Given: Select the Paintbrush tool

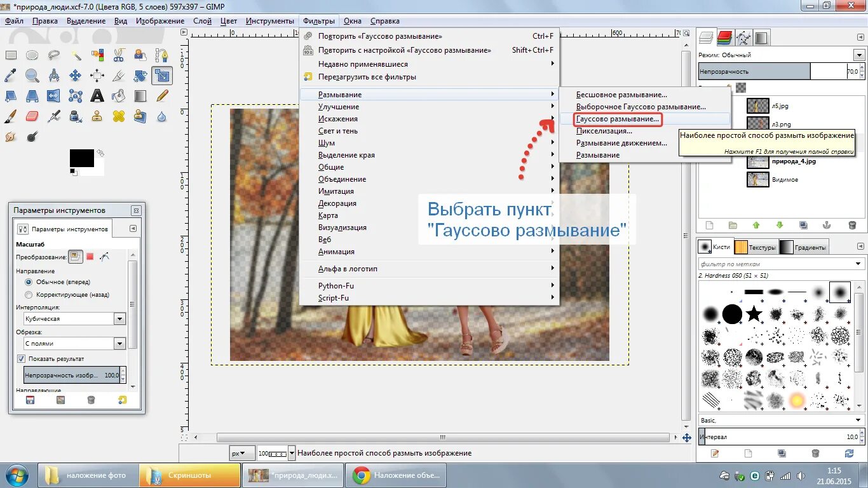Looking at the screenshot, I should click(x=11, y=116).
